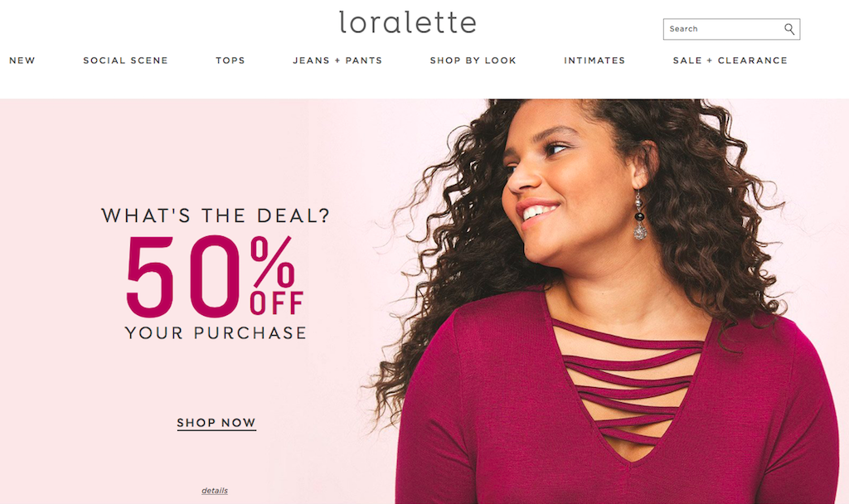Viewport: 849px width, 504px height.
Task: Open the SOCIAL SCENE category
Action: [x=126, y=61]
